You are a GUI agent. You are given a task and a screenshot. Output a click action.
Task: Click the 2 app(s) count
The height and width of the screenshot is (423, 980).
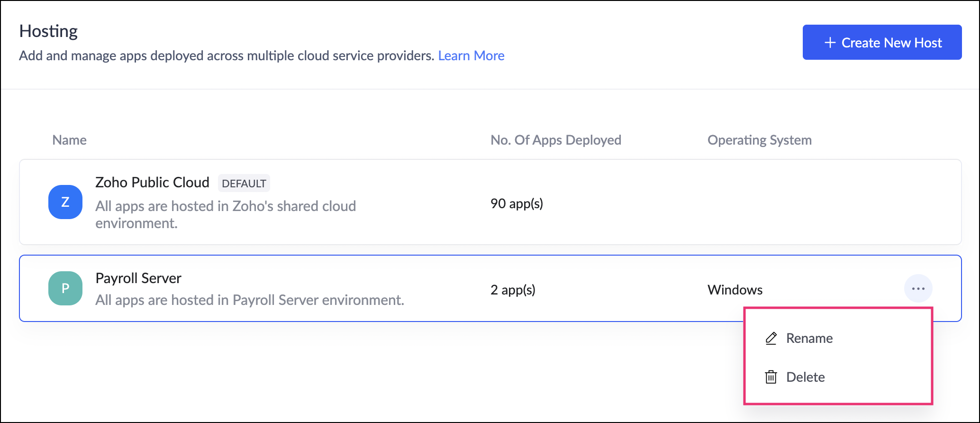tap(513, 290)
